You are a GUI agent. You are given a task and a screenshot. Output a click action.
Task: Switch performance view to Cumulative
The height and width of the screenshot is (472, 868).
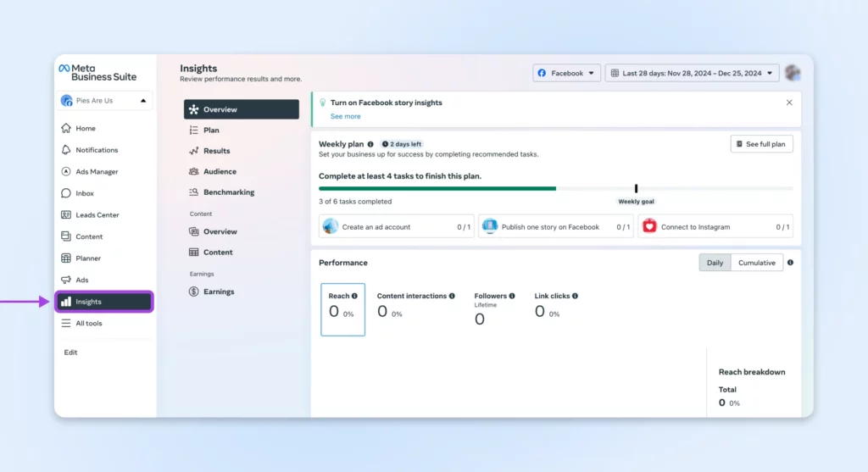pyautogui.click(x=757, y=263)
